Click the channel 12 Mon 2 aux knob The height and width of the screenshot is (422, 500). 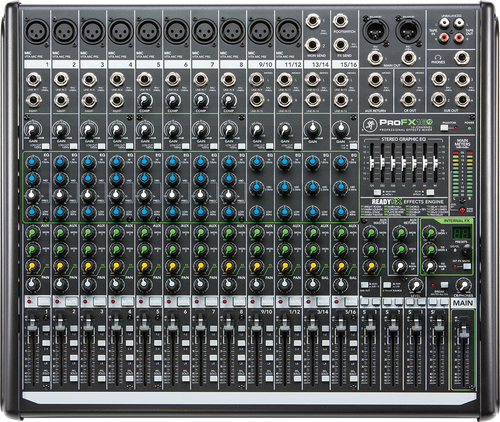[x=284, y=249]
